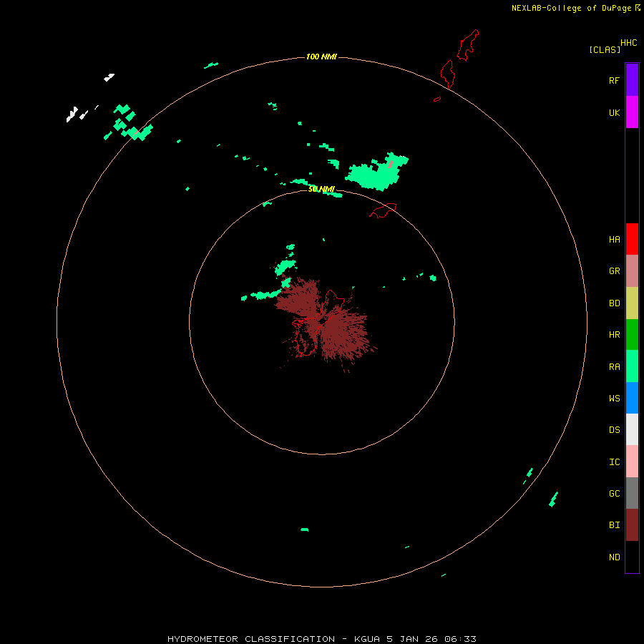Viewport: 644px width, 644px height.
Task: Select the GR pink legend swatch
Action: pyautogui.click(x=632, y=271)
